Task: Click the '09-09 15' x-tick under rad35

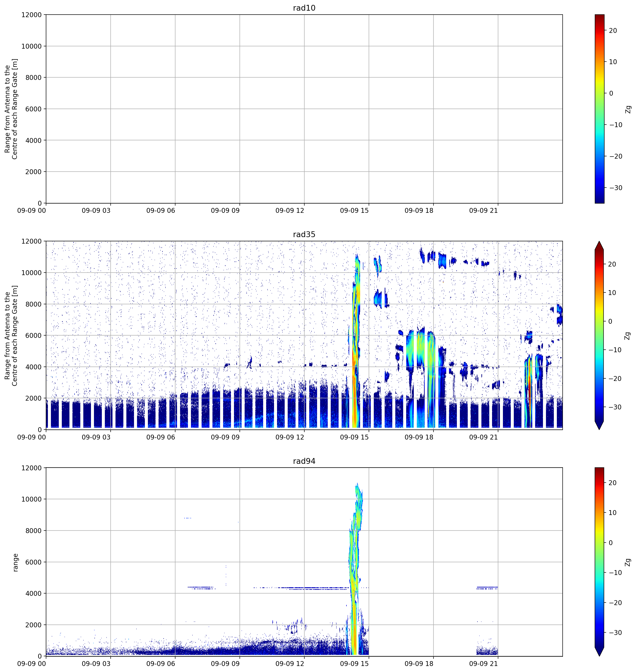Action: [354, 437]
